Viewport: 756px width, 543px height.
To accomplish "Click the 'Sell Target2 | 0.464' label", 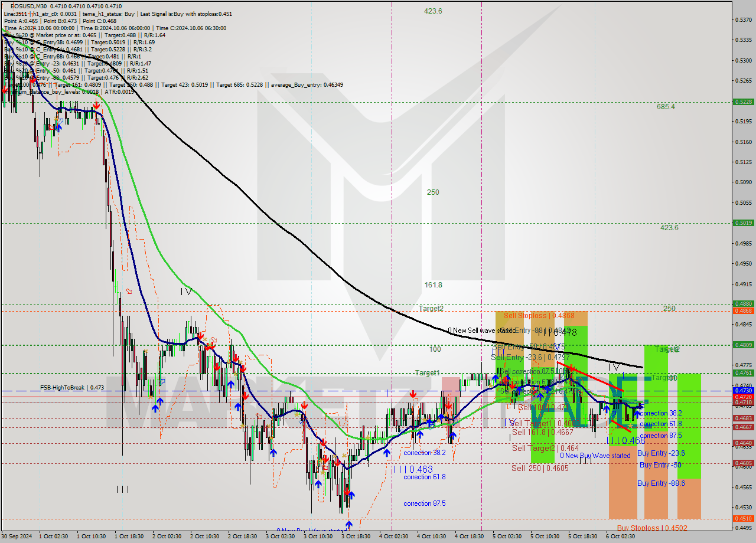I will pos(546,449).
